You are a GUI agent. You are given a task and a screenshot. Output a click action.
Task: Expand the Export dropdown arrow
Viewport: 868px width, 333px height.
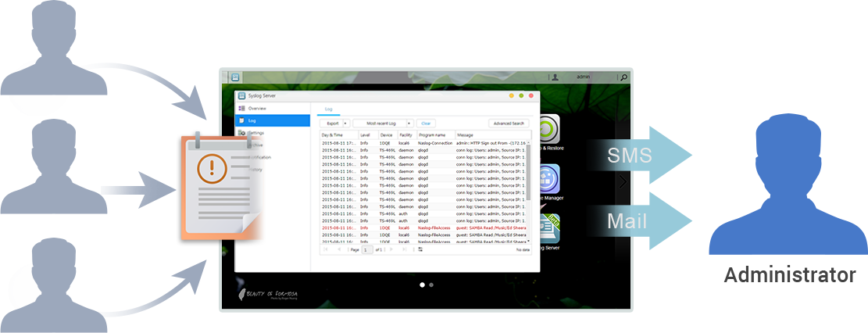point(345,124)
